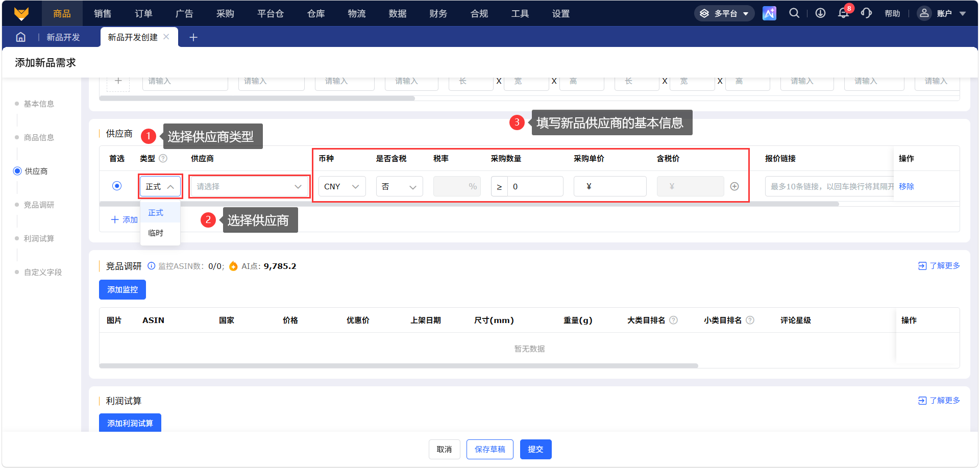Click the 竞品调研 table horizontal scrollbar
Viewport: 980px width, 469px height.
click(399, 365)
